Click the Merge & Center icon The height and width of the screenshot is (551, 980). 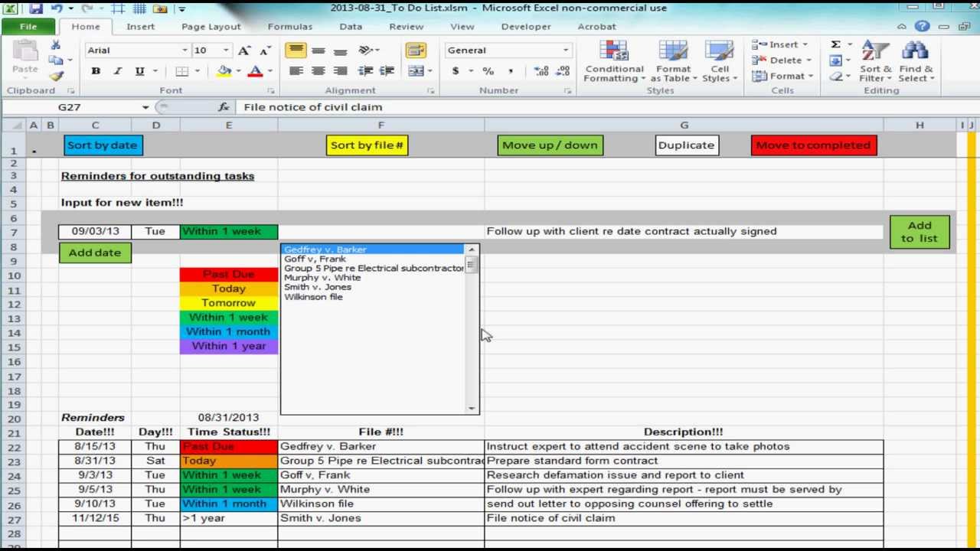pos(416,71)
